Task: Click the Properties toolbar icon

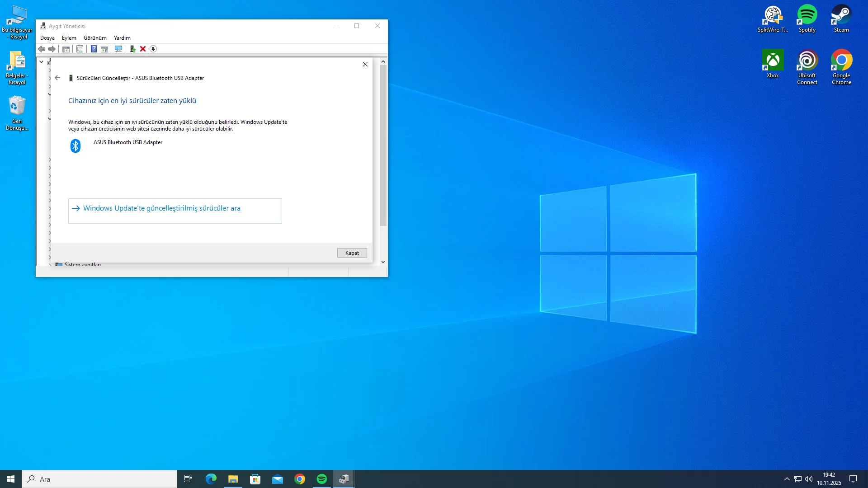Action: [x=80, y=49]
